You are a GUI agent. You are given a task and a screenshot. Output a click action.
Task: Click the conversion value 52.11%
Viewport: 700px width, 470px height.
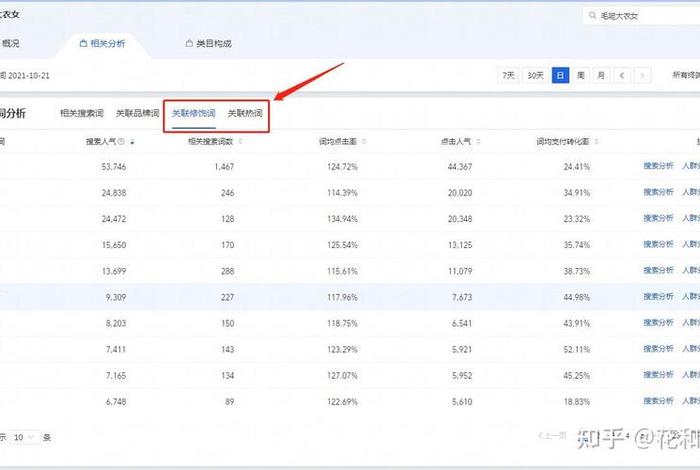[576, 349]
